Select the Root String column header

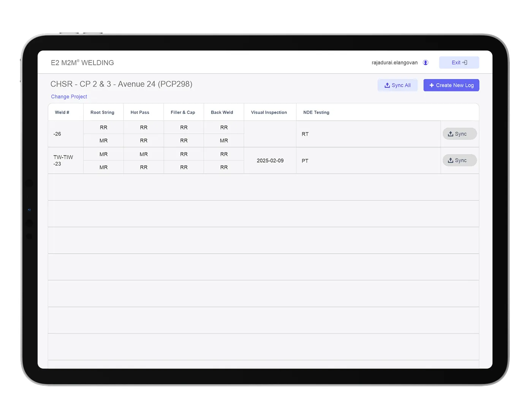click(x=102, y=112)
